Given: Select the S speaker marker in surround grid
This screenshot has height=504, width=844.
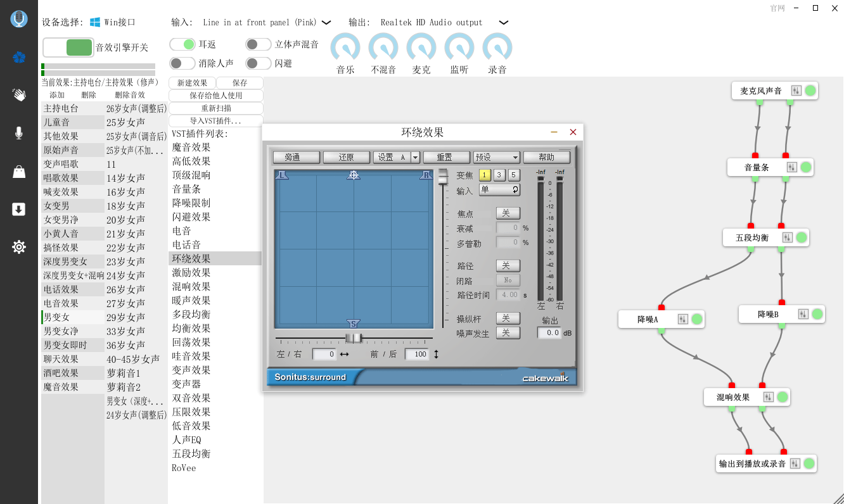Looking at the screenshot, I should pos(354,324).
